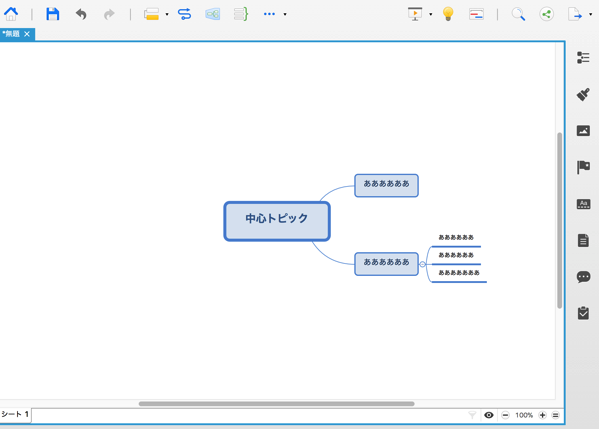Expand the presentation mode dropdown arrow
This screenshot has width=599, height=429.
click(x=431, y=15)
